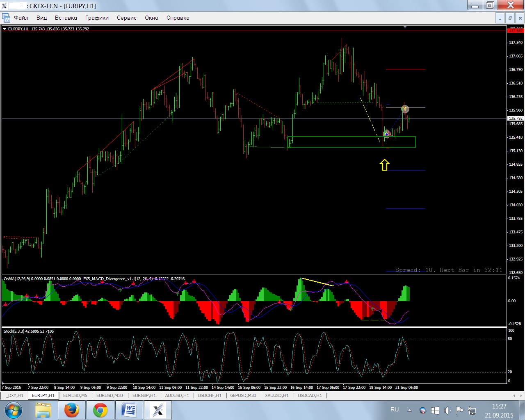Click the round globe tray icon next to arrow
Image resolution: width=525 pixels, height=420 pixels.
tap(422, 410)
